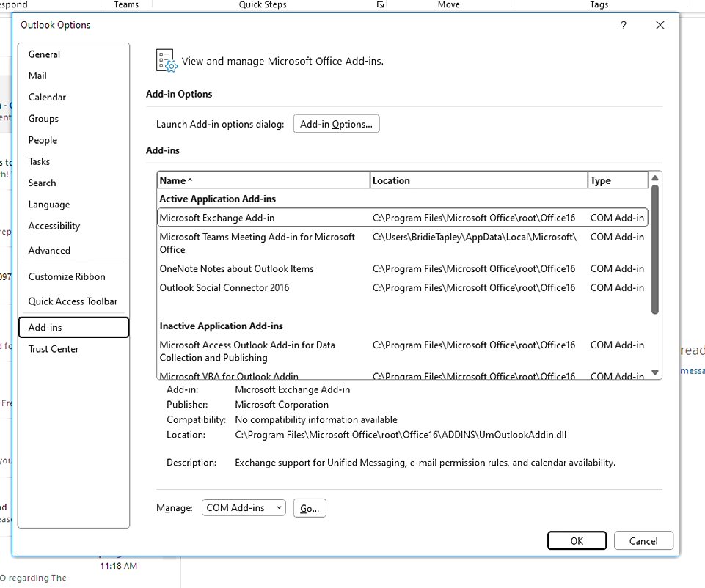Click the Go button next to Manage
Screen dimensions: 705x588
pos(310,509)
